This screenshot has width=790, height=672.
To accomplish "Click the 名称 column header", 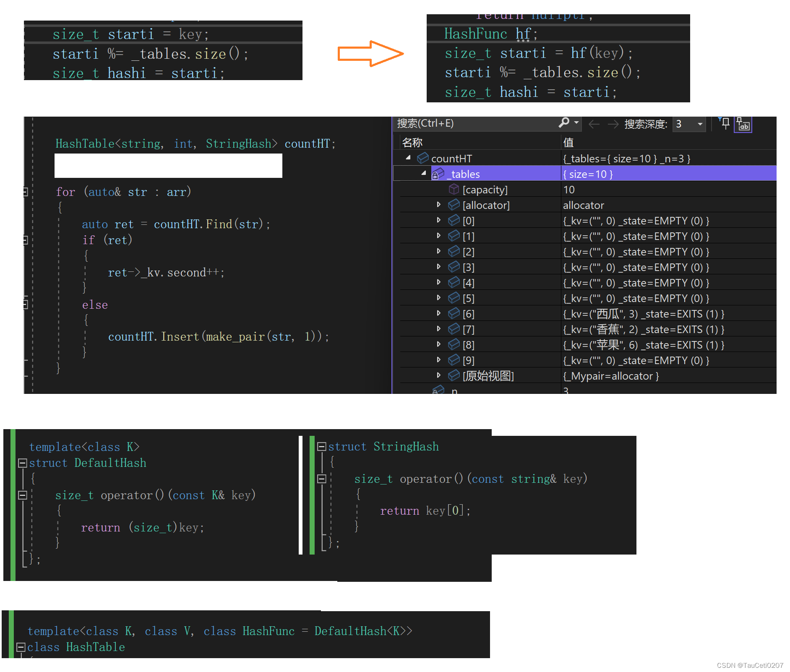I will tap(412, 143).
